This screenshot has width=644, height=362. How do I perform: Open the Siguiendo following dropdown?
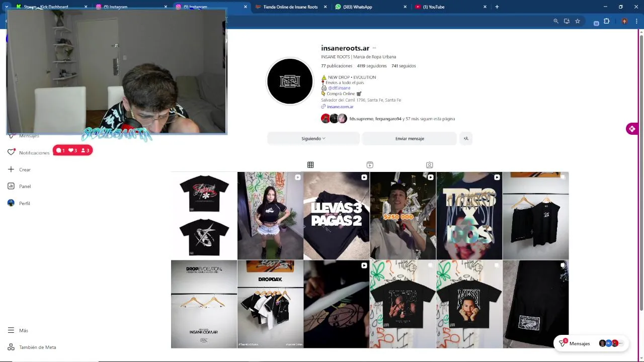[313, 138]
